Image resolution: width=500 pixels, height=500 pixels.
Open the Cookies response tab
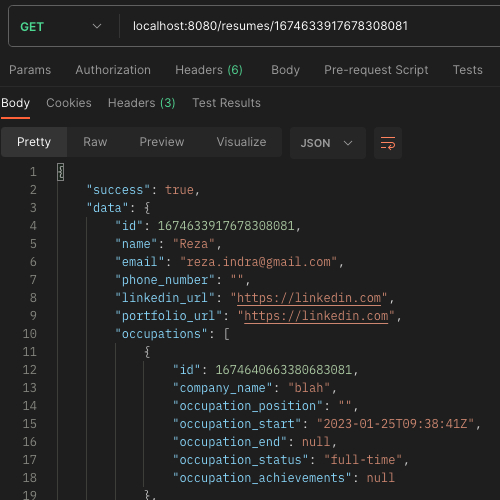pyautogui.click(x=69, y=103)
